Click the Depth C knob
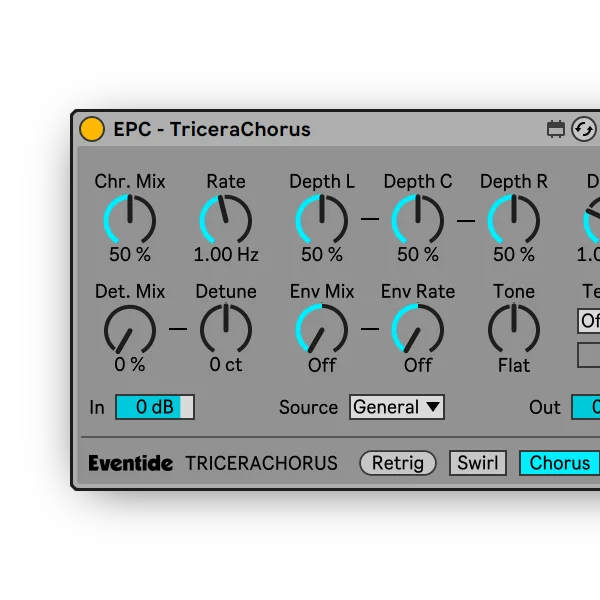The image size is (600, 600). (418, 219)
